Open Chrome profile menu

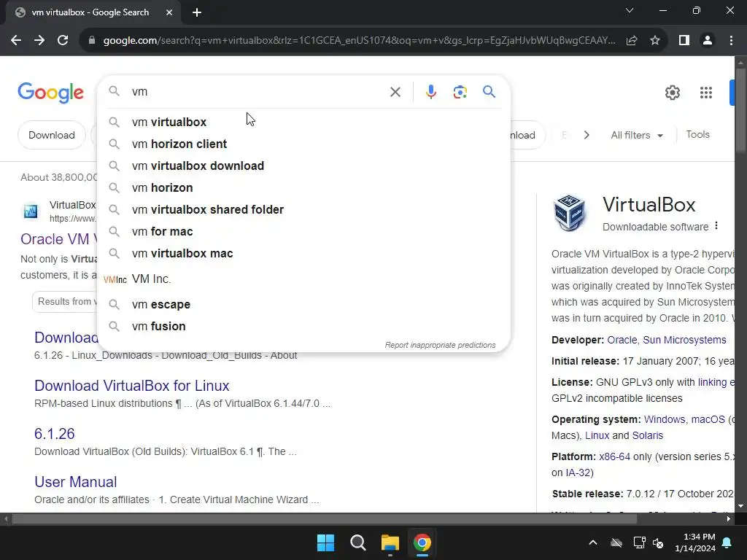coord(708,41)
